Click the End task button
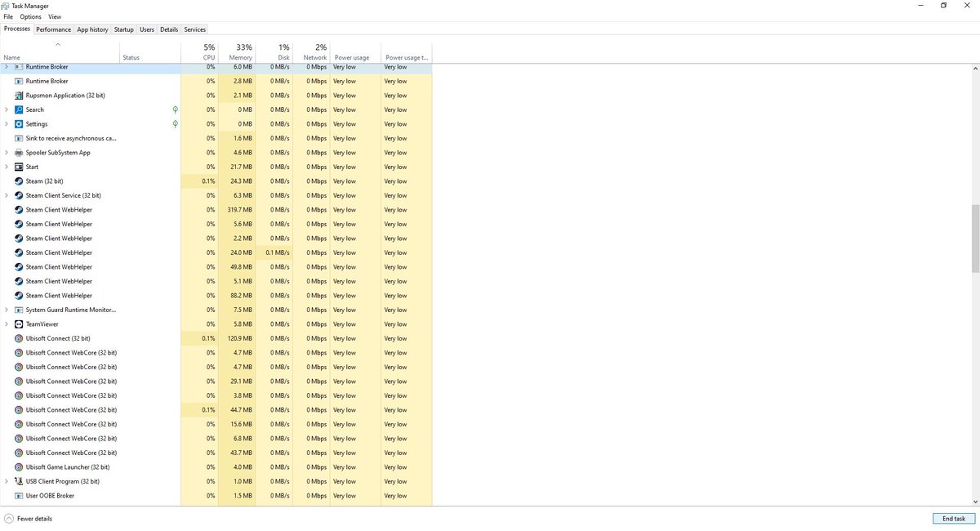The height and width of the screenshot is (531, 980). (x=953, y=519)
